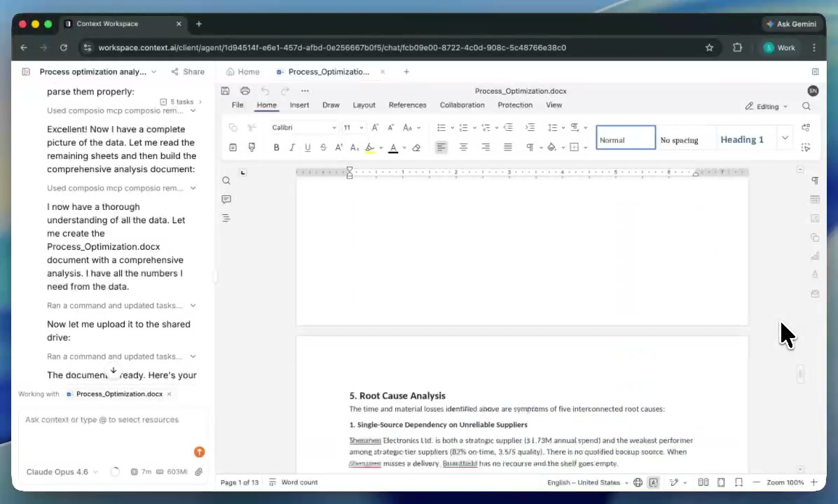This screenshot has width=838, height=504.
Task: Switch to the Draw tab
Action: point(331,105)
